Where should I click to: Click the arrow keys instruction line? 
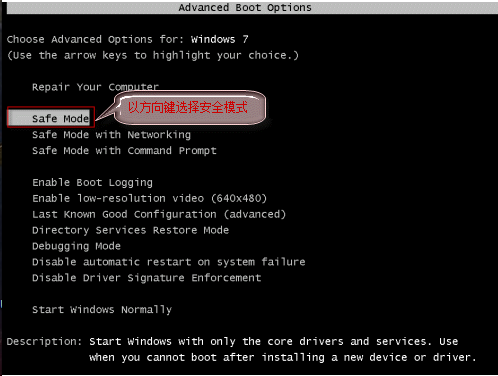coord(153,55)
